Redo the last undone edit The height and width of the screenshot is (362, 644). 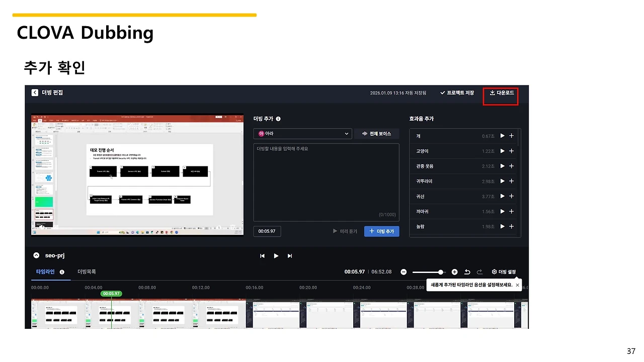click(x=479, y=272)
